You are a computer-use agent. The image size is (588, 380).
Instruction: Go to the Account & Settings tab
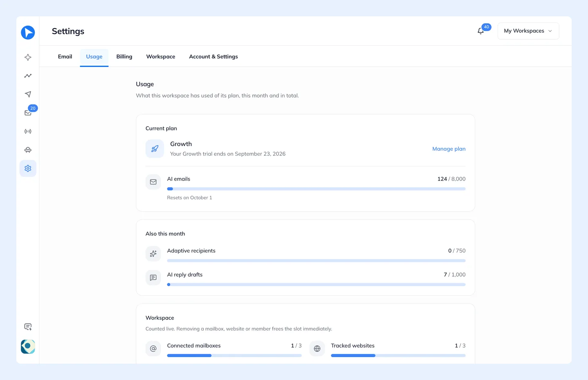(x=214, y=57)
